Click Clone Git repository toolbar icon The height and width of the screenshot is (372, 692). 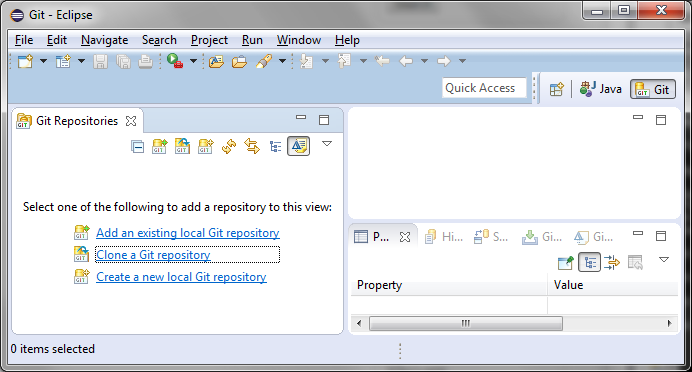(182, 146)
